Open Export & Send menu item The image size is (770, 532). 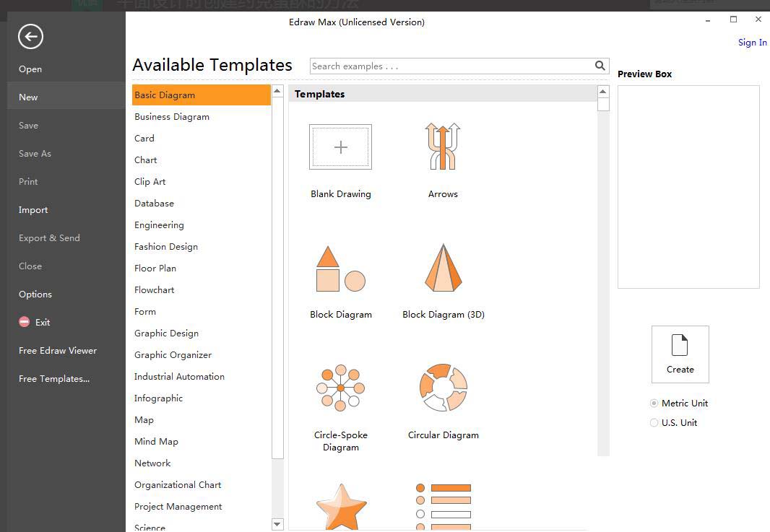(x=49, y=238)
